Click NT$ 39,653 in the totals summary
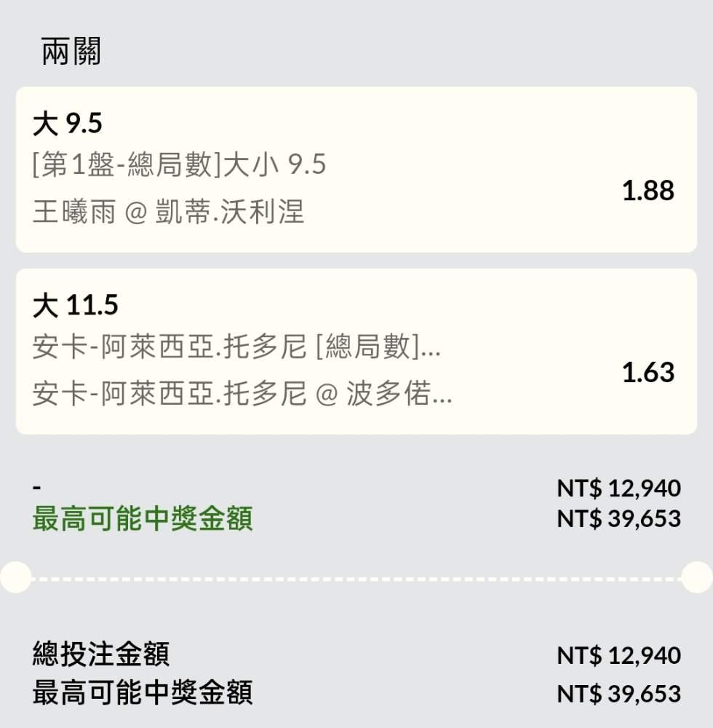The height and width of the screenshot is (728, 713). click(x=618, y=693)
